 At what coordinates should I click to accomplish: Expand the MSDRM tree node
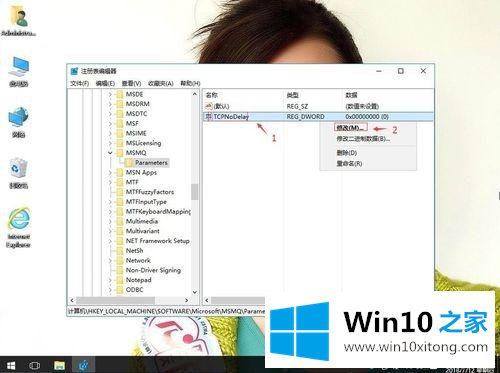pyautogui.click(x=110, y=104)
